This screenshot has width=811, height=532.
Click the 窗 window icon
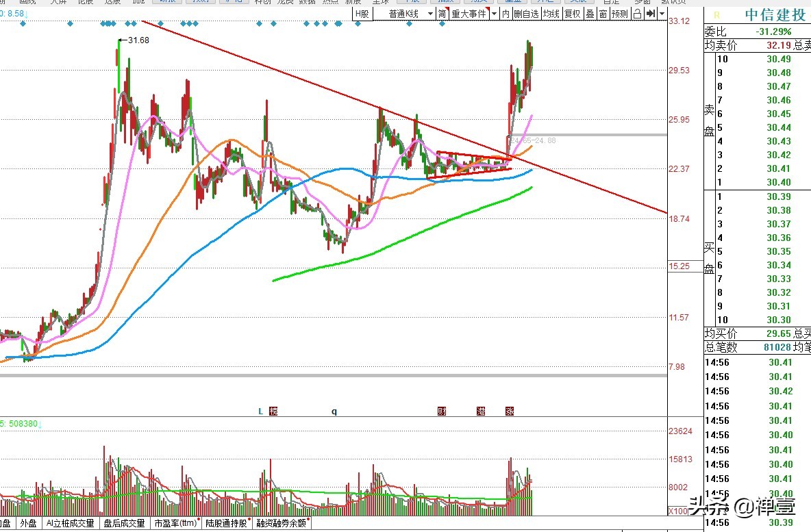pos(603,14)
